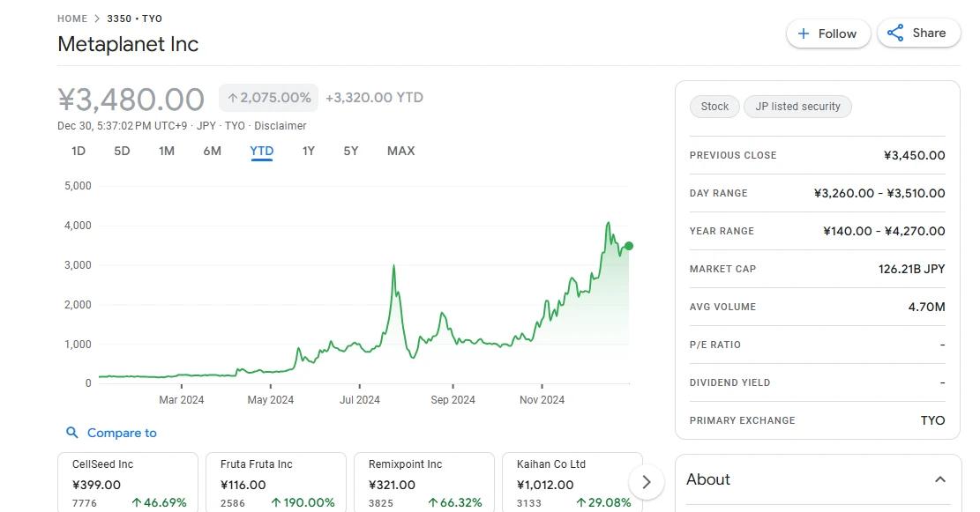Click the green endpoint dot on the price chart
This screenshot has height=512, width=980.
629,246
